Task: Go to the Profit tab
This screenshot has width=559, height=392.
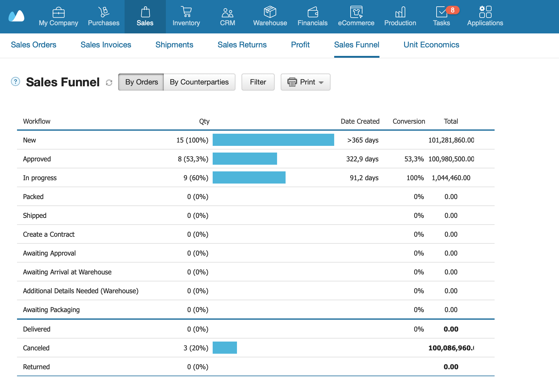Action: [x=300, y=45]
